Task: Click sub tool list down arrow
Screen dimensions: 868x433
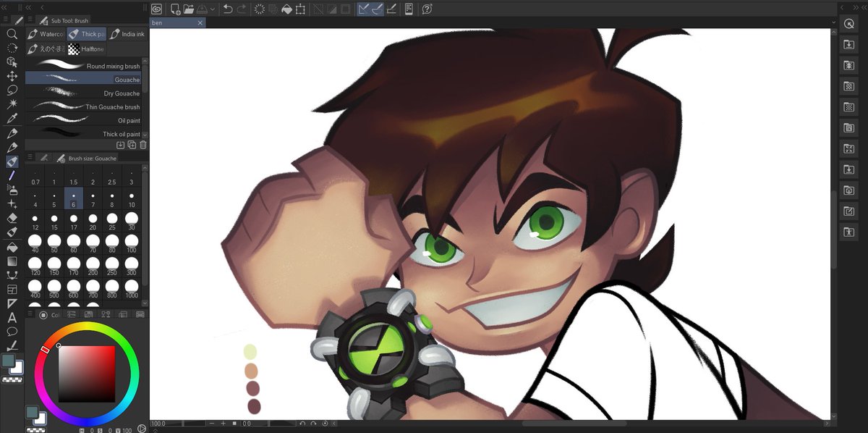Action: point(145,135)
